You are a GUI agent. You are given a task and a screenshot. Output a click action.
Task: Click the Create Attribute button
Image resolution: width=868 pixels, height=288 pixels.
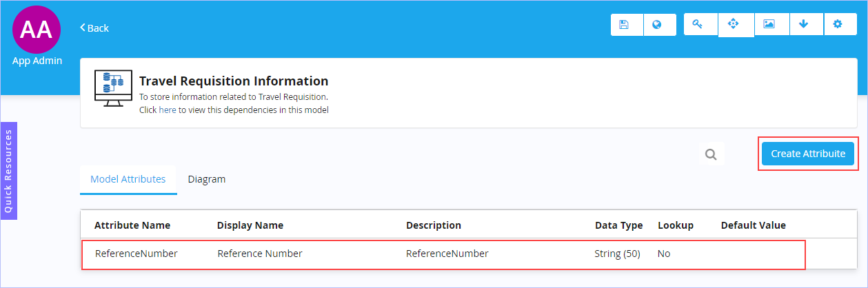point(808,154)
